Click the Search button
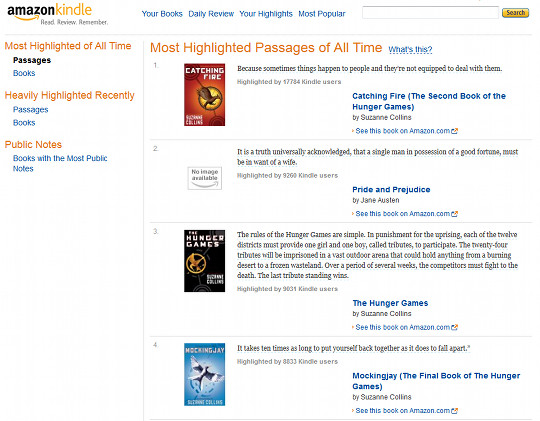 pyautogui.click(x=515, y=13)
